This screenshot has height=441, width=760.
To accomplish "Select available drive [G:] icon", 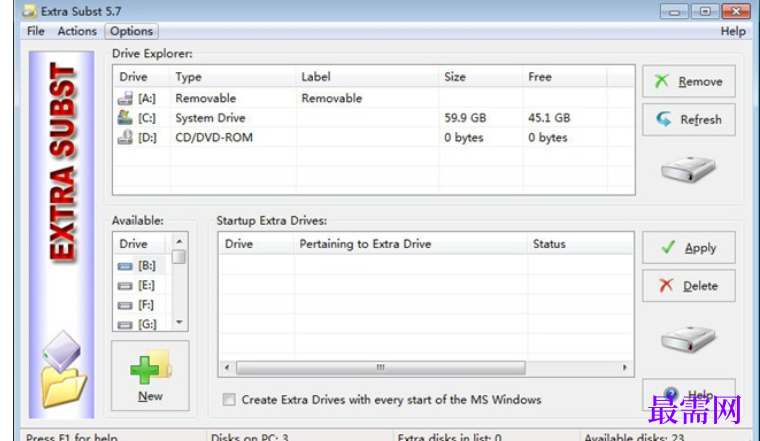I will pos(125,325).
